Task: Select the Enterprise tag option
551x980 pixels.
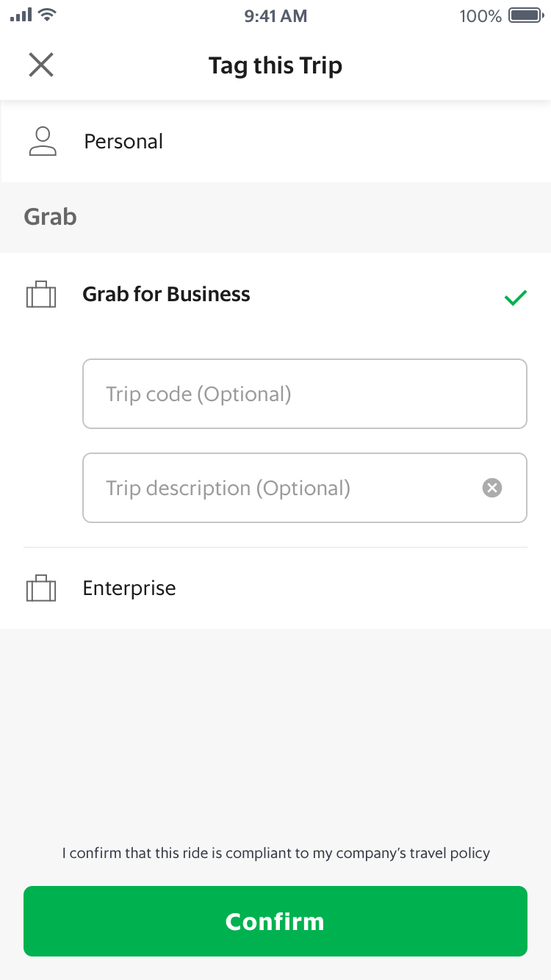Action: point(129,588)
